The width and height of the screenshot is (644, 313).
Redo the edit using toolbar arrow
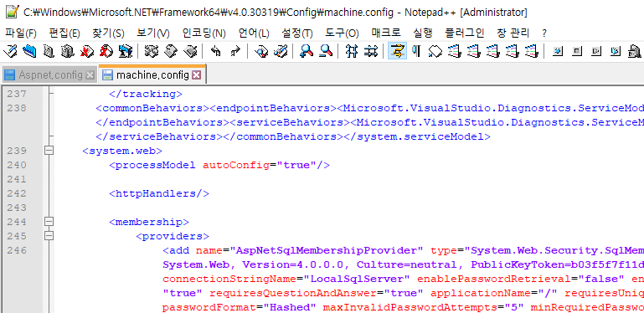(x=235, y=51)
